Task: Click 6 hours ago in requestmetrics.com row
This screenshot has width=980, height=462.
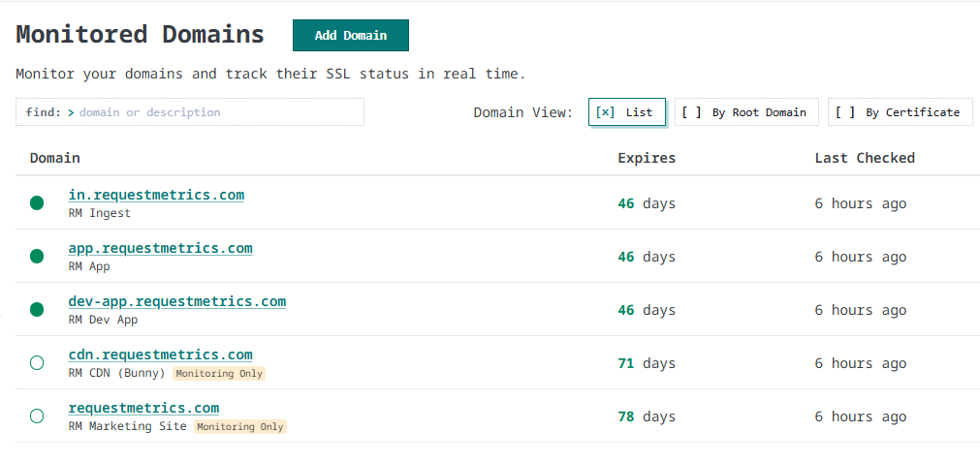Action: click(x=861, y=416)
